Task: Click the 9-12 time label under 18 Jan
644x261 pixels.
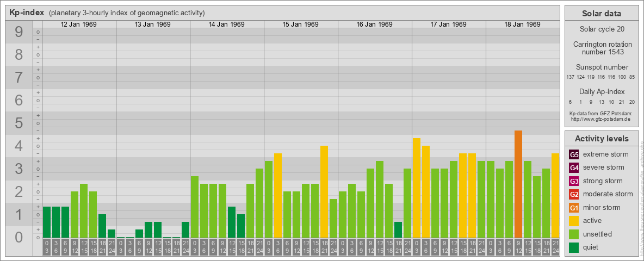Action: click(518, 247)
